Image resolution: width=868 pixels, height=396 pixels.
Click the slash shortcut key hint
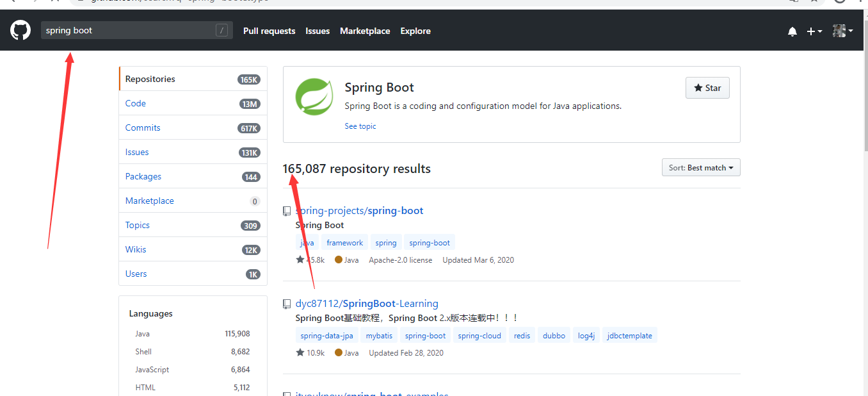tap(221, 30)
